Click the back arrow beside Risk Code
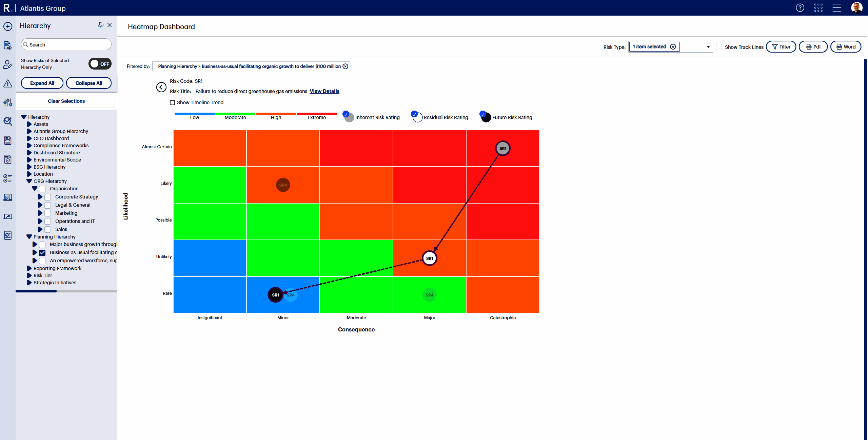This screenshot has height=440, width=868. pyautogui.click(x=161, y=87)
